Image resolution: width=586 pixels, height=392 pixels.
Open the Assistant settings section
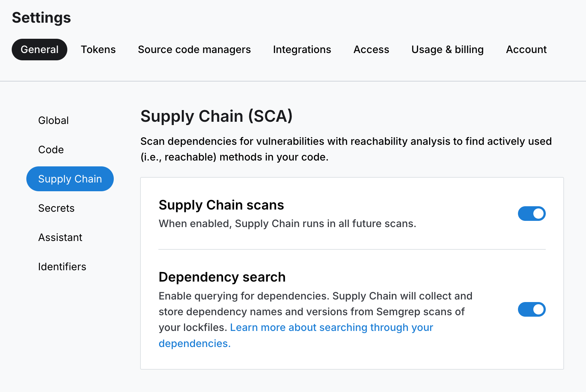tap(60, 237)
